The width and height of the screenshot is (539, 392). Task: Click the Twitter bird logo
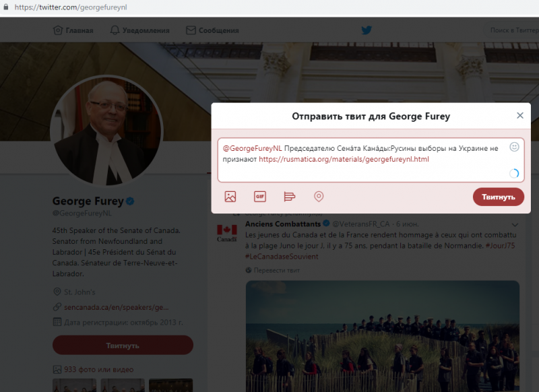click(x=367, y=30)
